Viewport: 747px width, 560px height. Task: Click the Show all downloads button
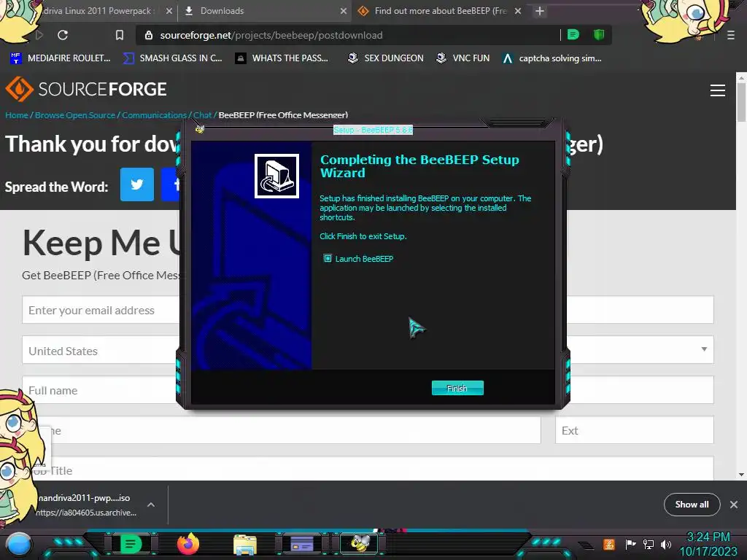[692, 505]
